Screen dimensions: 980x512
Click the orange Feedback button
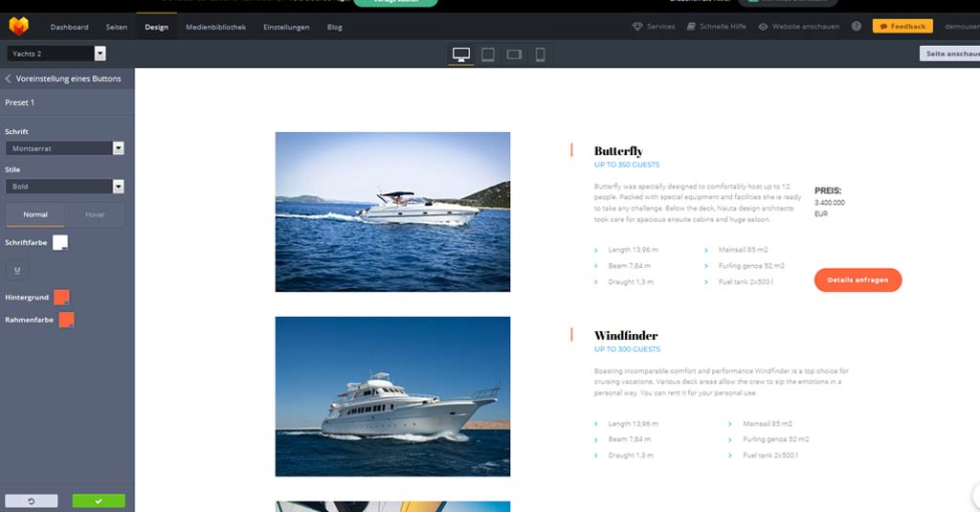tap(902, 27)
